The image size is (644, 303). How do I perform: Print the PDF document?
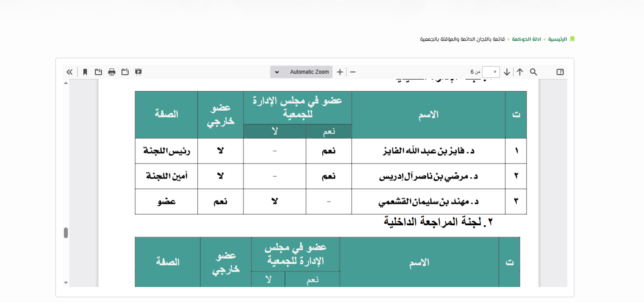[x=112, y=72]
